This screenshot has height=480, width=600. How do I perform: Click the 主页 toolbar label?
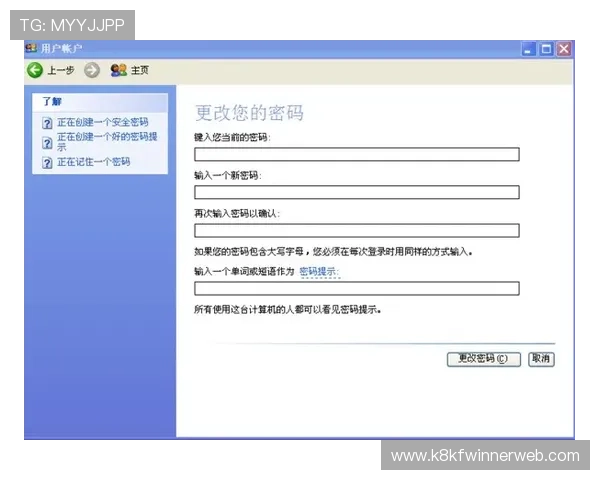pyautogui.click(x=140, y=70)
